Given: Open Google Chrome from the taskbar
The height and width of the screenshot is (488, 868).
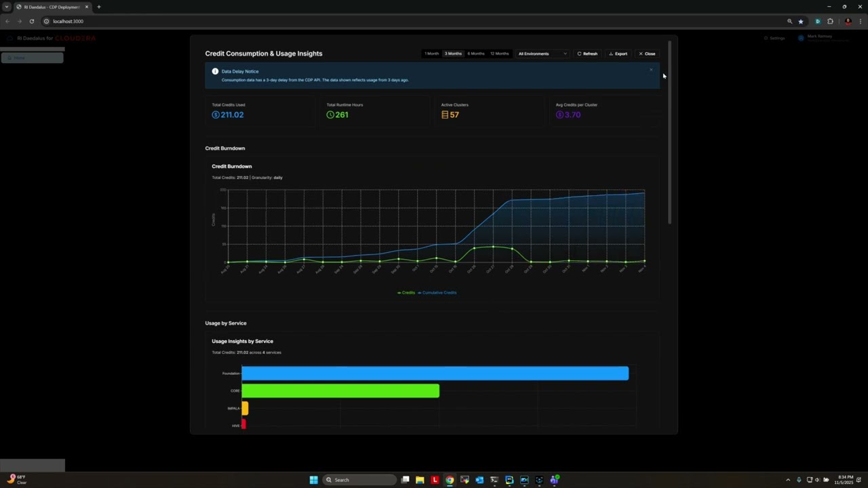Looking at the screenshot, I should point(450,480).
